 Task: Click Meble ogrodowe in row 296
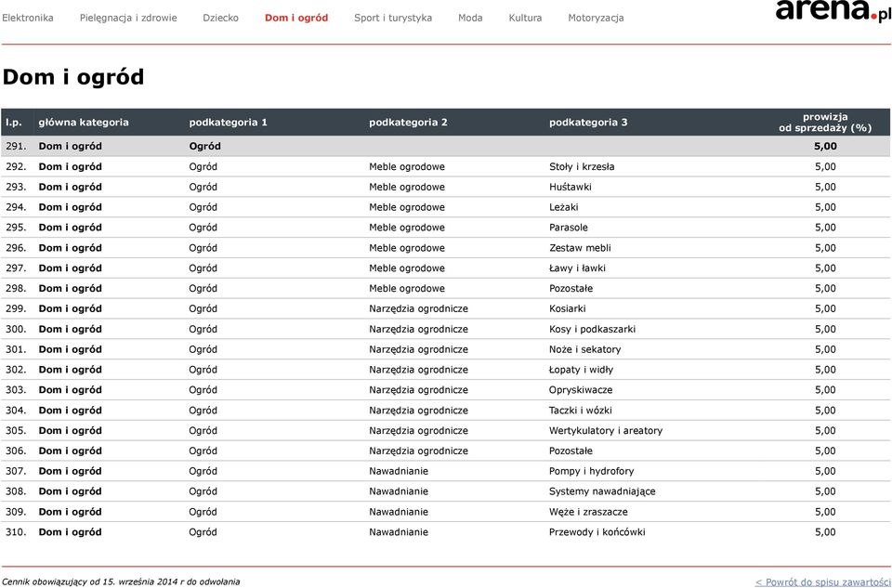coord(407,248)
